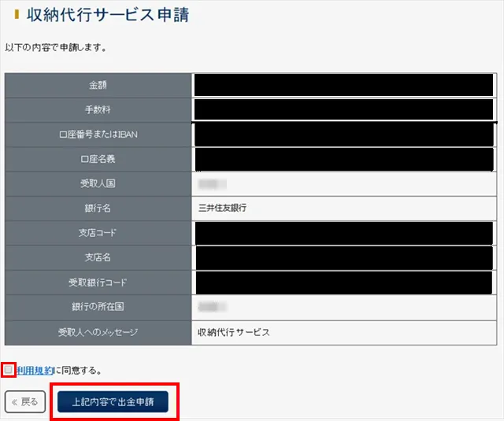Check the 利用規約 agreement checkbox
This screenshot has width=504, height=421.
[x=9, y=369]
